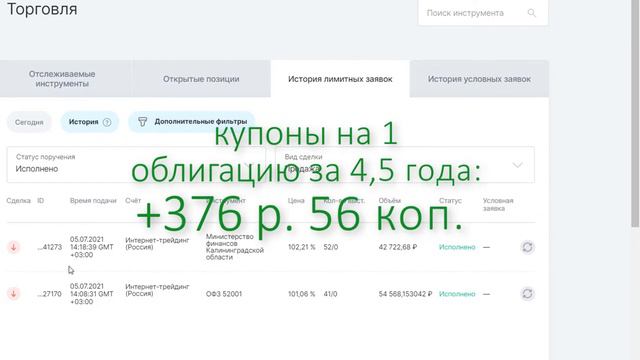Screen dimensions: 640x360
Task: Click submission time 05.07.2021 14:18:39
Action: (92, 247)
